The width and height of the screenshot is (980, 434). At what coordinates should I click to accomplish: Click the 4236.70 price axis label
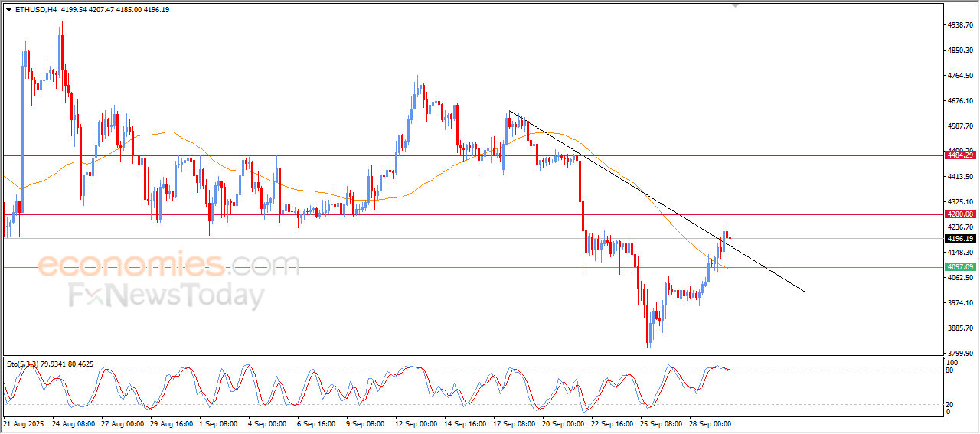click(x=962, y=227)
